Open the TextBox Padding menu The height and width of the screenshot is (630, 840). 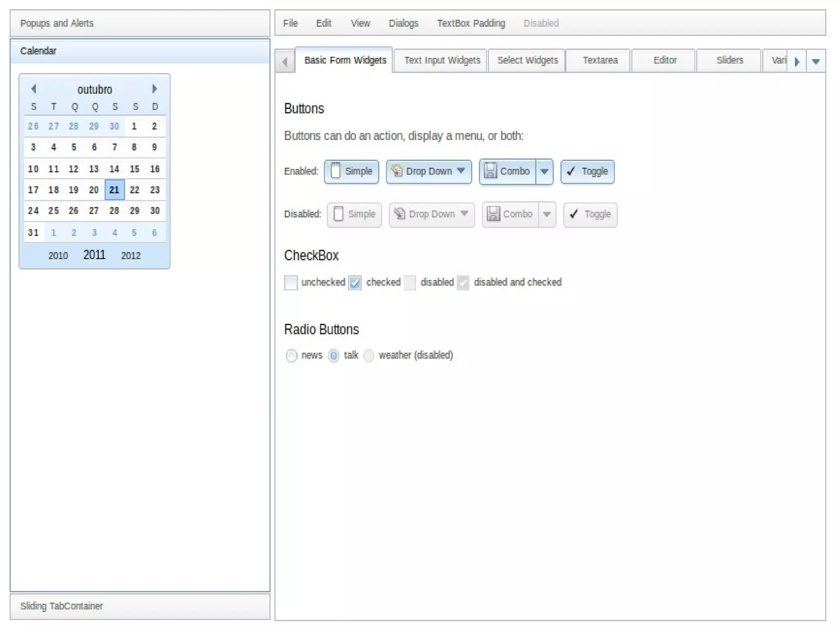point(471,23)
